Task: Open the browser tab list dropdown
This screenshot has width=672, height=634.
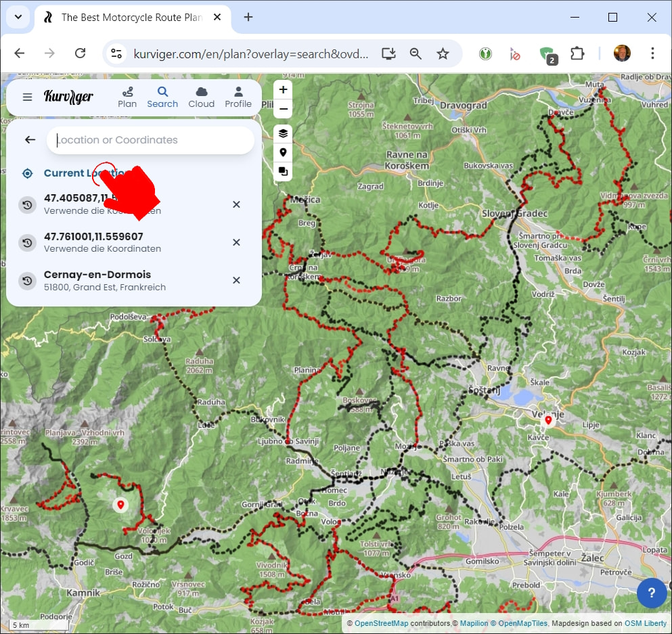Action: [x=18, y=17]
